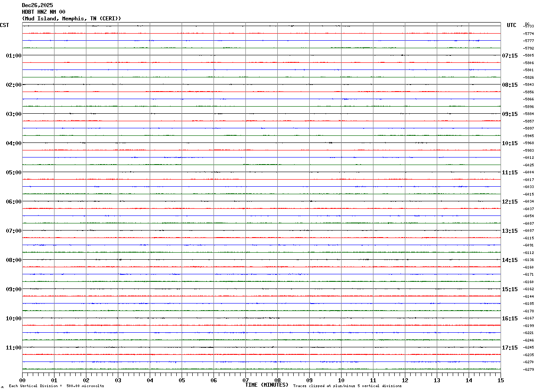This screenshot has width=536, height=392.
Task: Click the "07:15" UTC row label
Action: click(510, 55)
